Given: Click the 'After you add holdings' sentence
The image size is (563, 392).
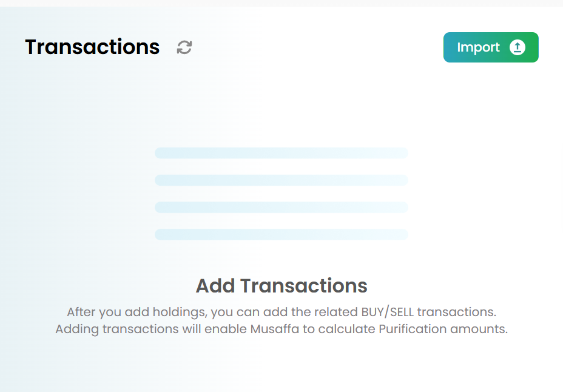Looking at the screenshot, I should coord(281,312).
